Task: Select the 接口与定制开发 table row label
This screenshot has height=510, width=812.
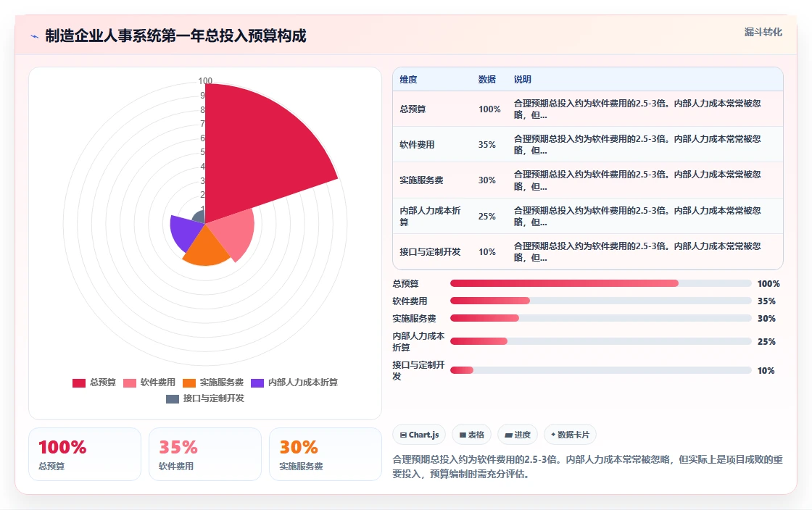Action: (x=430, y=252)
